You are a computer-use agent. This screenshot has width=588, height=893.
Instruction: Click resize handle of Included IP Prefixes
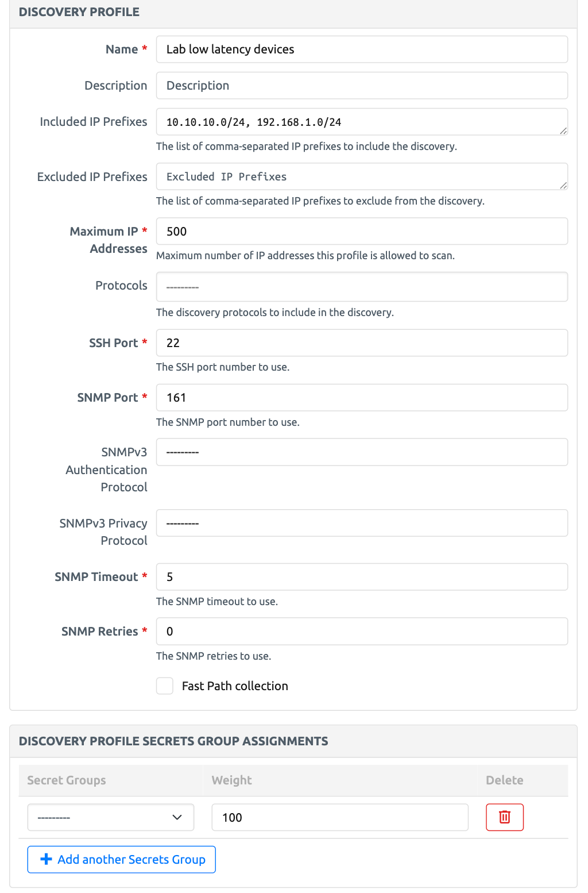click(x=563, y=131)
